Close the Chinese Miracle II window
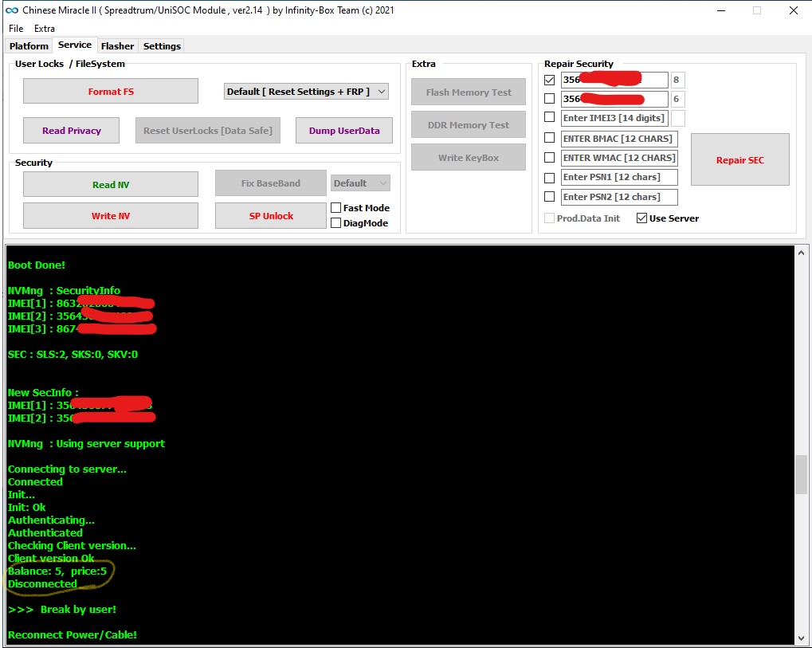Screen dimensions: 812x648 pos(794,10)
